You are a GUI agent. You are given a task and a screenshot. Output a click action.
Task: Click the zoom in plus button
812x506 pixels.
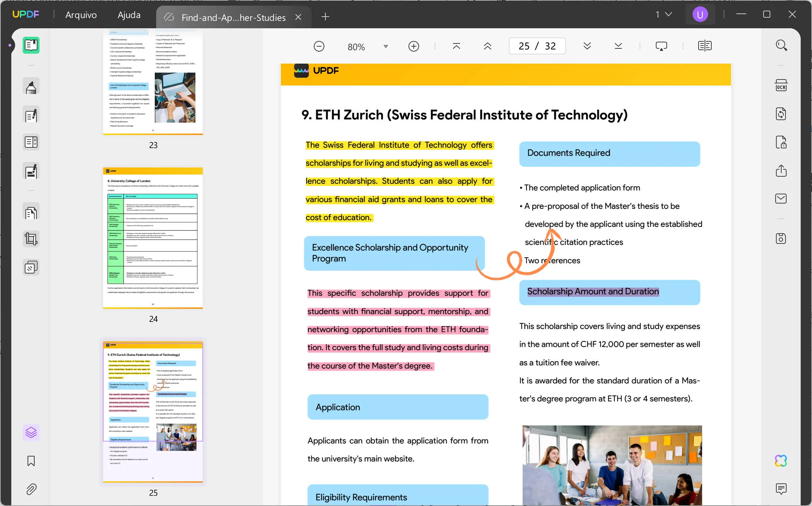[413, 46]
